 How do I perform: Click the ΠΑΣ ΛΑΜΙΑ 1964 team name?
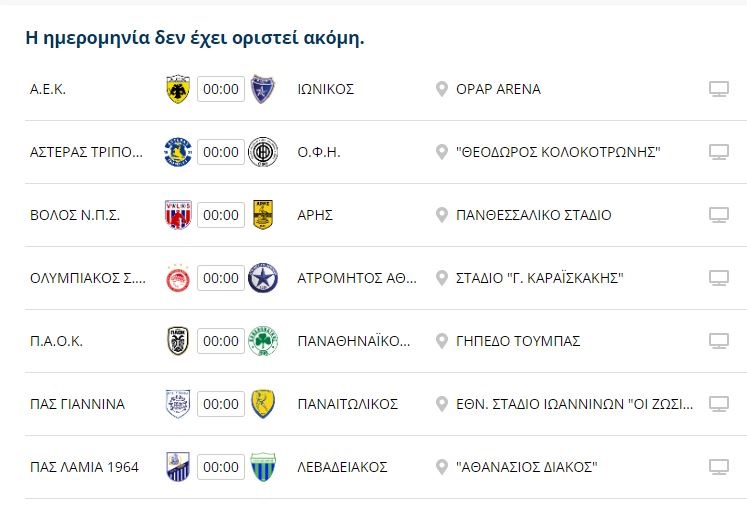click(84, 467)
